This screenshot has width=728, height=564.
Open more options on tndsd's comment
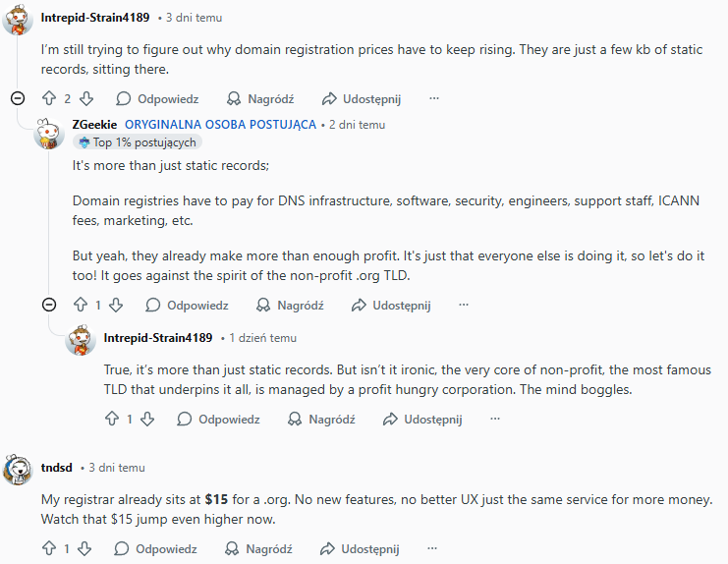(434, 549)
